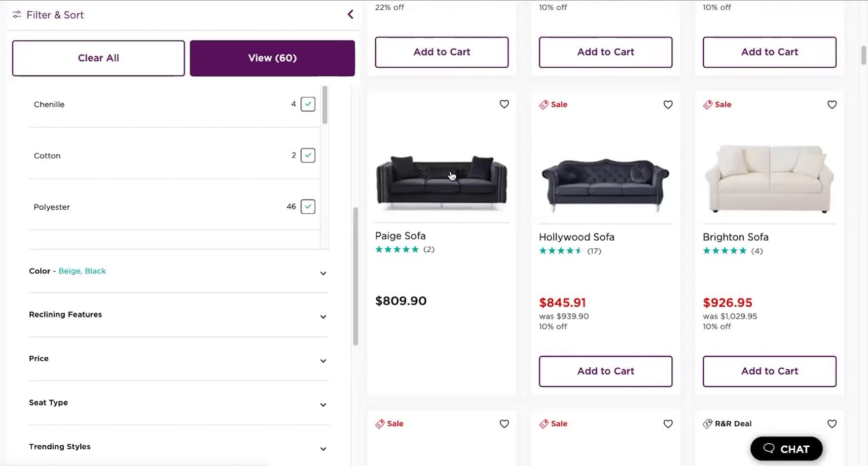The height and width of the screenshot is (466, 868).
Task: Expand the Seat Type filter
Action: 323,404
